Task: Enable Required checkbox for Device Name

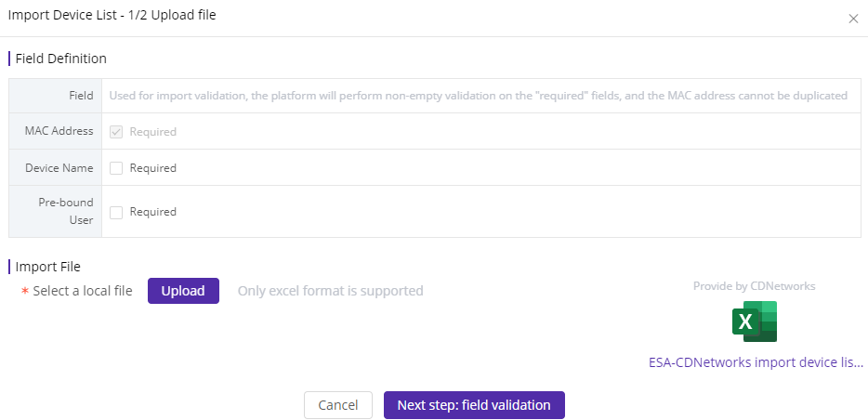Action: (115, 168)
